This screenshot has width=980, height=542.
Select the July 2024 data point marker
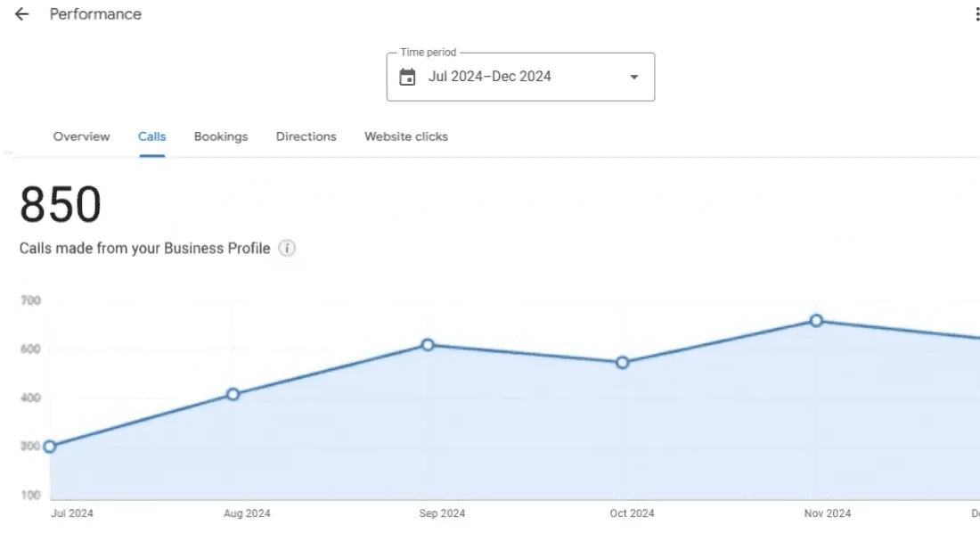pyautogui.click(x=50, y=445)
